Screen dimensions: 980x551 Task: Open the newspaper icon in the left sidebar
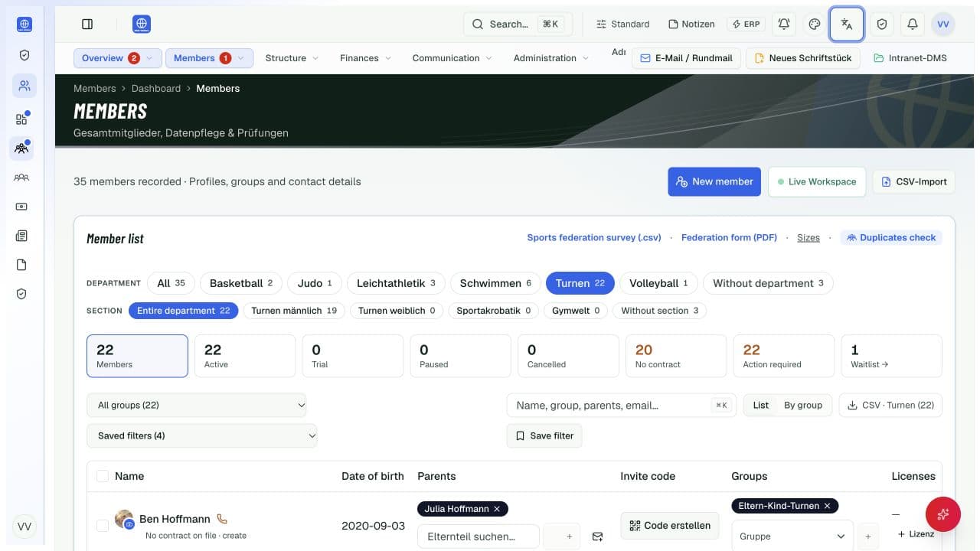pos(21,236)
